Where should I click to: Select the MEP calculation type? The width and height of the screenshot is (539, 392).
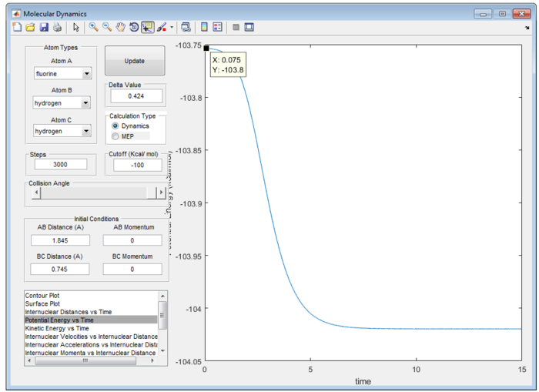115,136
